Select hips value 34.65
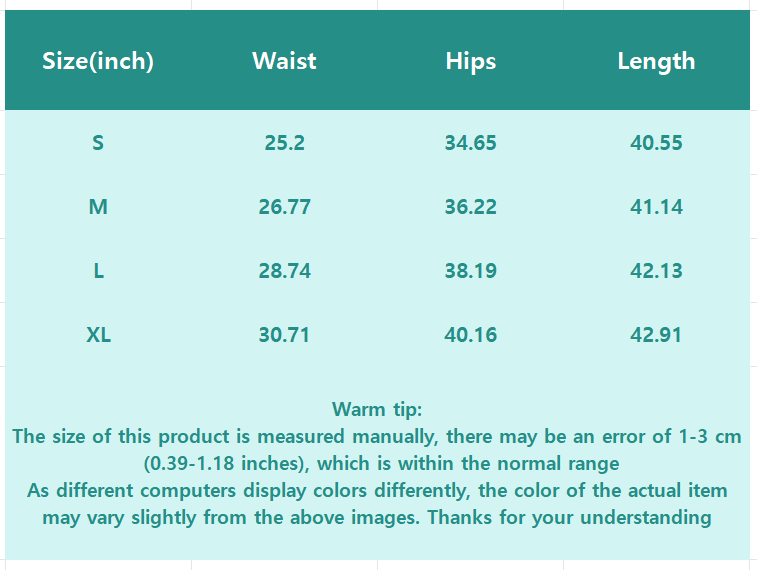Screen dimensions: 757x570 pyautogui.click(x=470, y=143)
